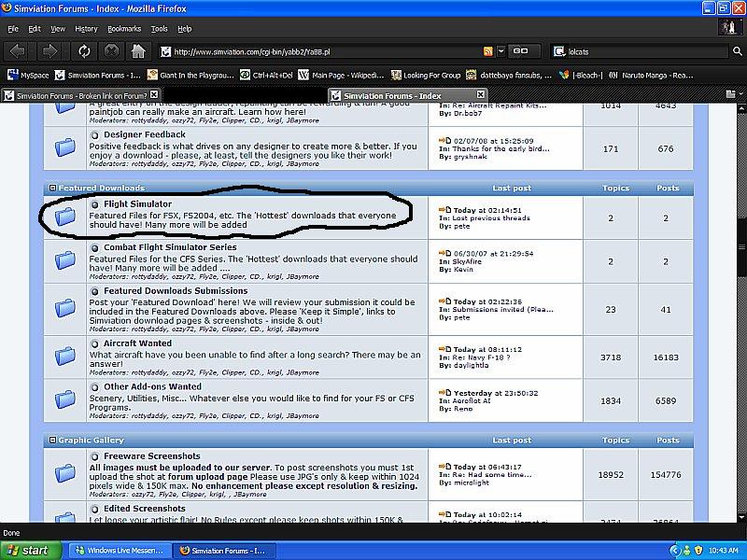Open the Looking For Group bookmark

pyautogui.click(x=426, y=76)
